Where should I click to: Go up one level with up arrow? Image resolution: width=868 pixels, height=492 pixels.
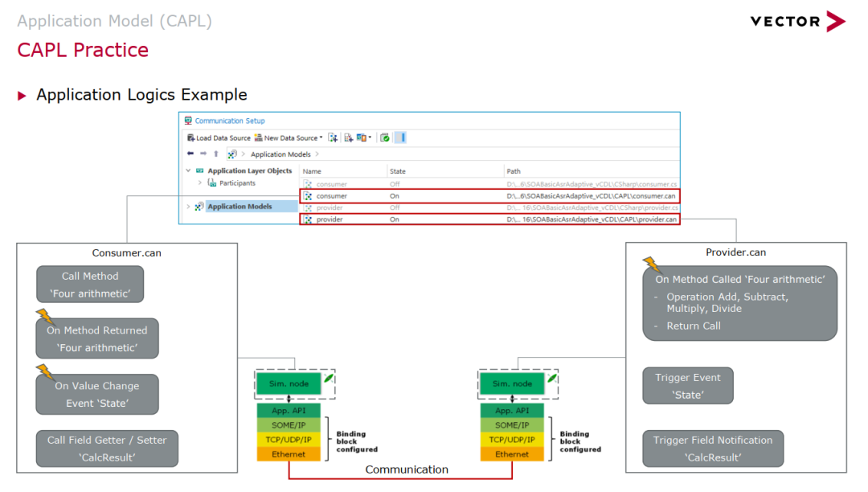tap(216, 154)
